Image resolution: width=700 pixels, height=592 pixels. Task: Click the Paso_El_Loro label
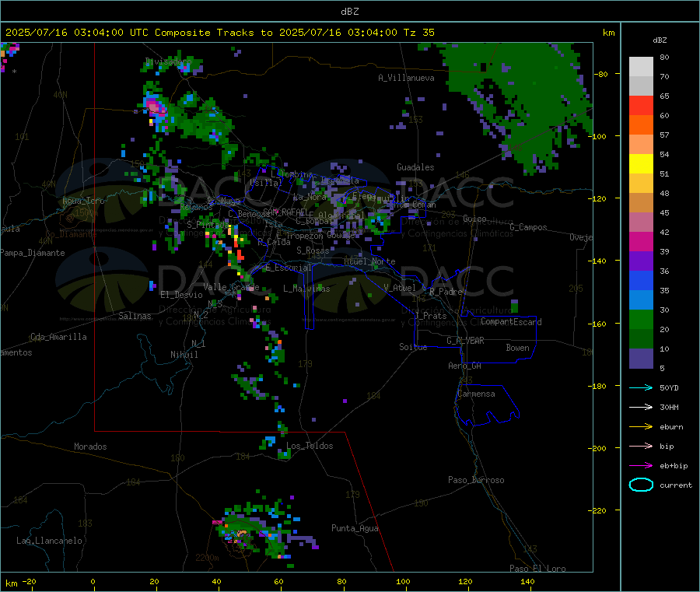(x=537, y=569)
